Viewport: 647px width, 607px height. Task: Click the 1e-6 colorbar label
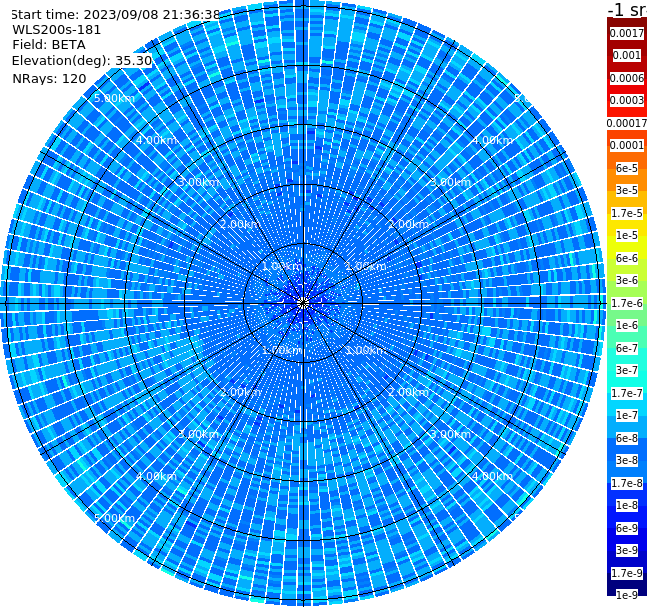coord(627,325)
